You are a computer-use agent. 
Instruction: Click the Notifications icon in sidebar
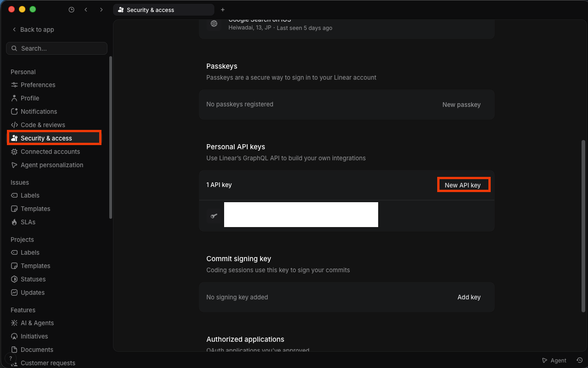(x=14, y=111)
